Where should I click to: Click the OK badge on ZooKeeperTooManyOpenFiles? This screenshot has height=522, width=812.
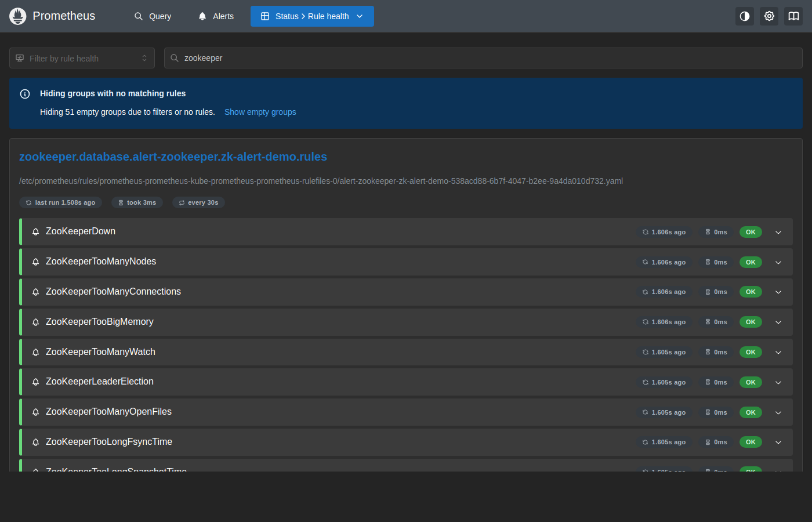pos(751,412)
